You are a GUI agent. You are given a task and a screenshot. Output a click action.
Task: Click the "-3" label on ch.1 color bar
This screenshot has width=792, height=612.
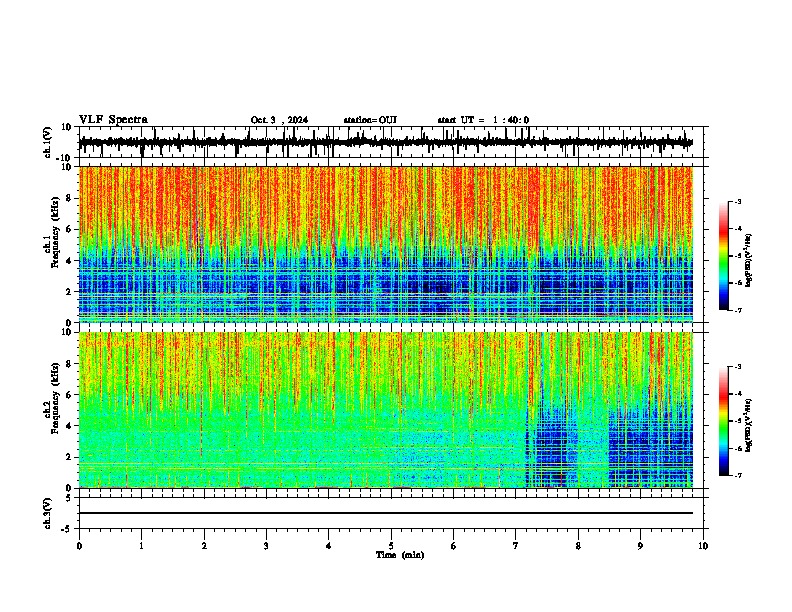click(x=738, y=201)
